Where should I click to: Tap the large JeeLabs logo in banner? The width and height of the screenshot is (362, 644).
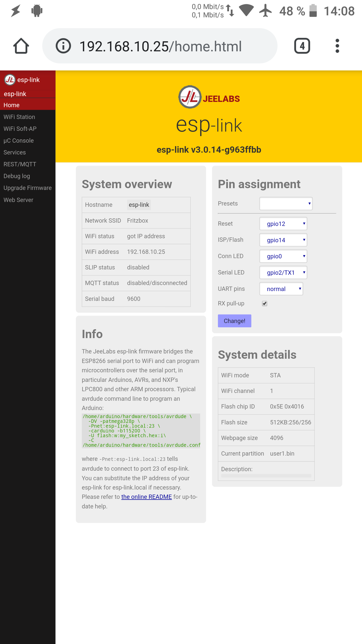coord(190,97)
